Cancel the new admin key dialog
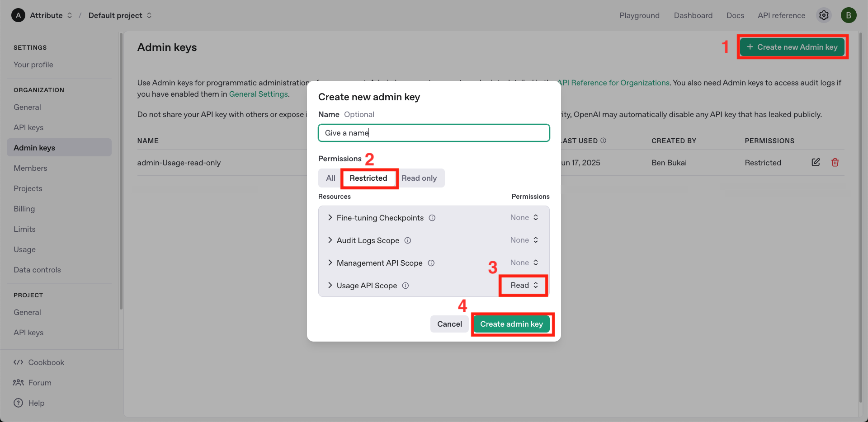Viewport: 868px width, 422px height. coord(449,324)
